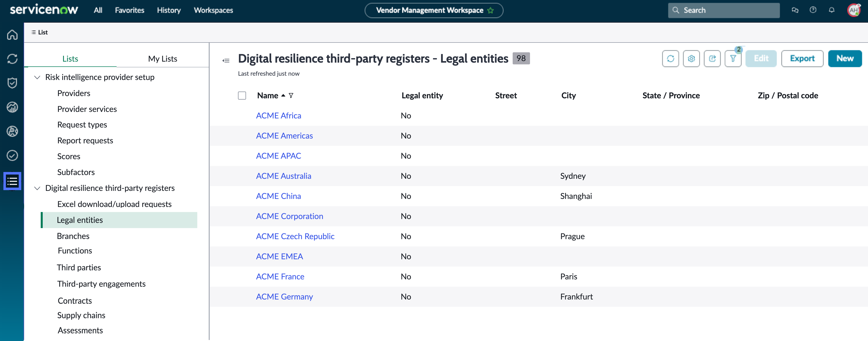Open the All menu
The image size is (868, 341).
(98, 10)
